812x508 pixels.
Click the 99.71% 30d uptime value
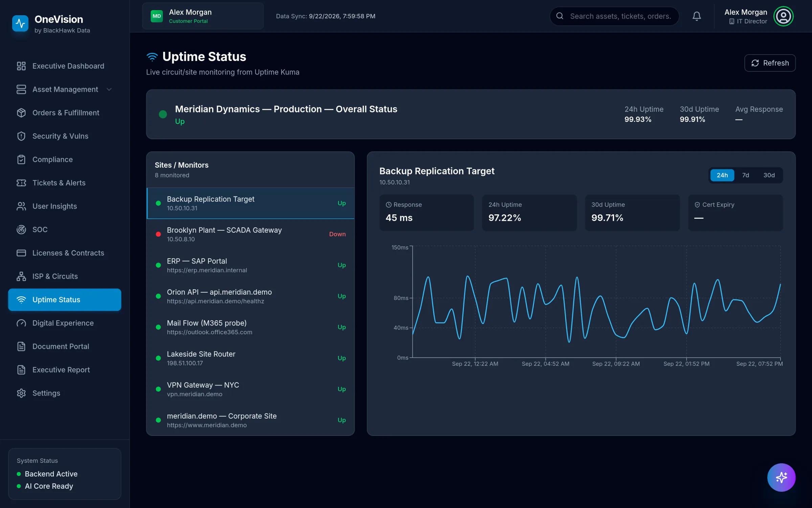(x=607, y=218)
